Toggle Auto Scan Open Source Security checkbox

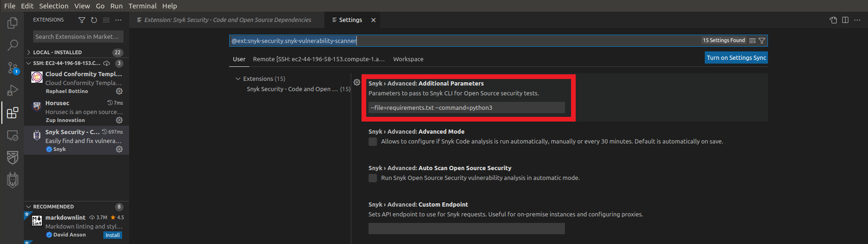tap(373, 178)
